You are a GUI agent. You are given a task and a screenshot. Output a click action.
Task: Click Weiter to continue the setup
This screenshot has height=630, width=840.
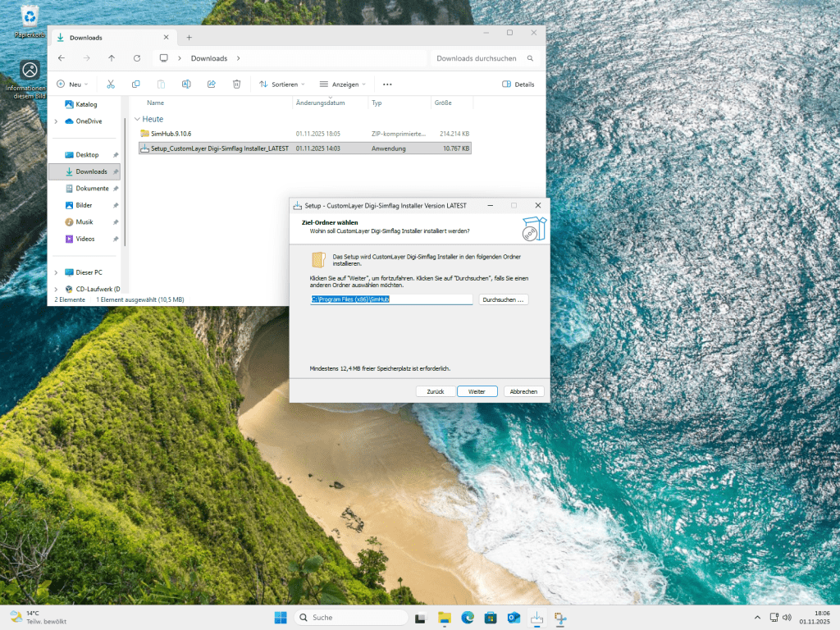(477, 391)
